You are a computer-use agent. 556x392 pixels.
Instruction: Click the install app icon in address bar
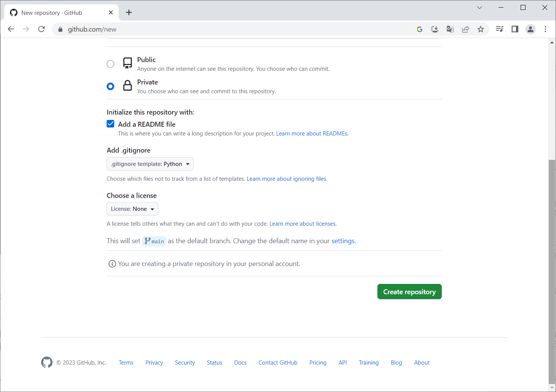(x=435, y=29)
